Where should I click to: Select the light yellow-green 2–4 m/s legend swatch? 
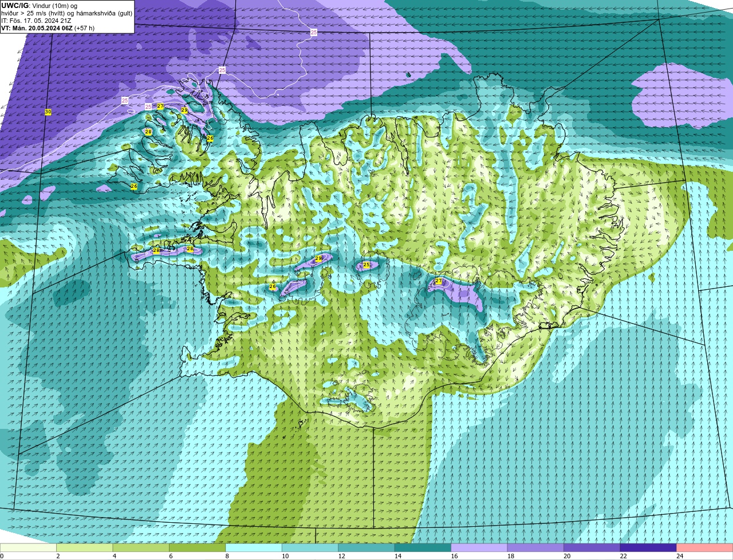click(x=85, y=547)
